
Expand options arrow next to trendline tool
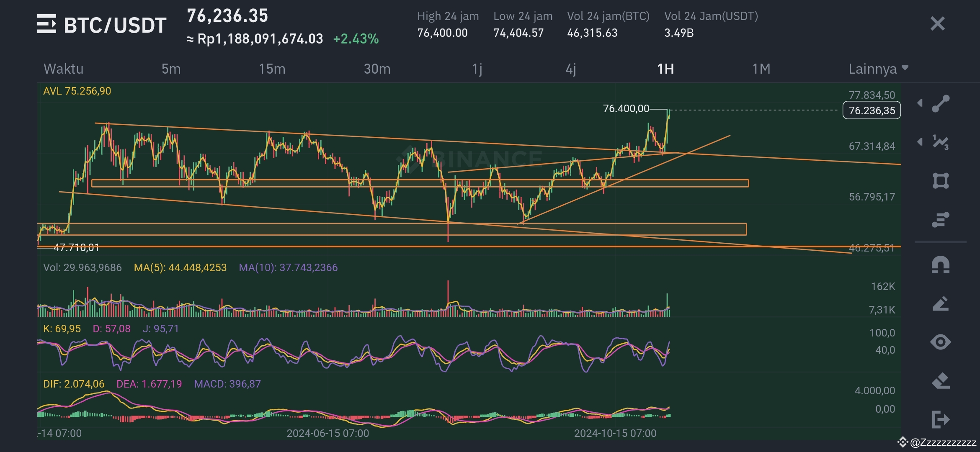920,103
